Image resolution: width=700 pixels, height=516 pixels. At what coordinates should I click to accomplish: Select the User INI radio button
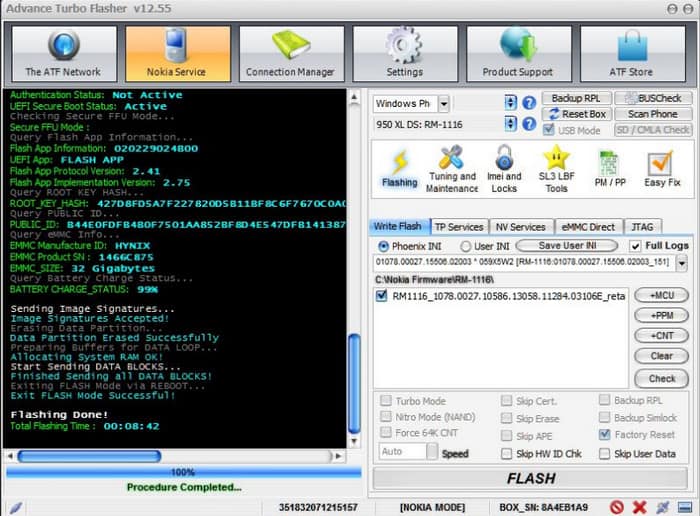tap(466, 246)
